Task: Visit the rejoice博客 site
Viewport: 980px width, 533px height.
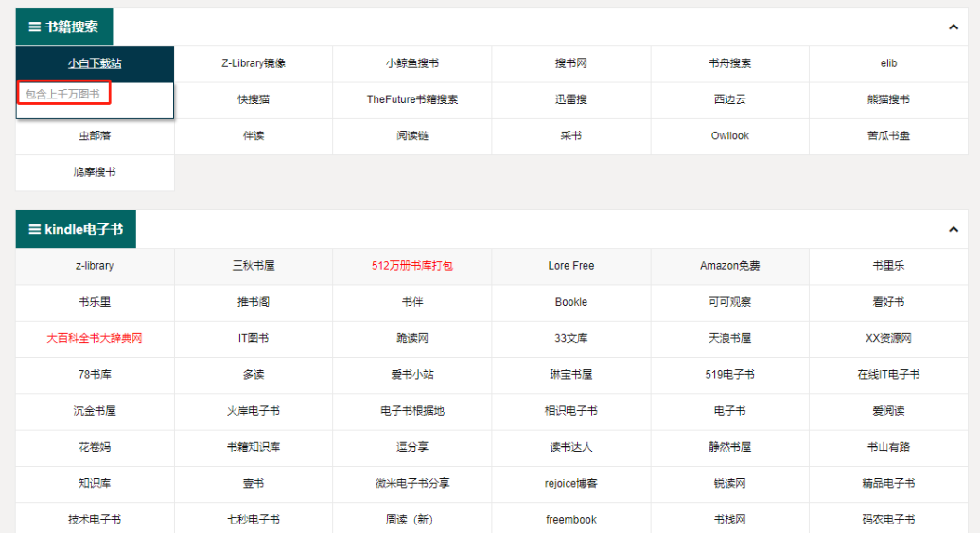Action: 571,484
